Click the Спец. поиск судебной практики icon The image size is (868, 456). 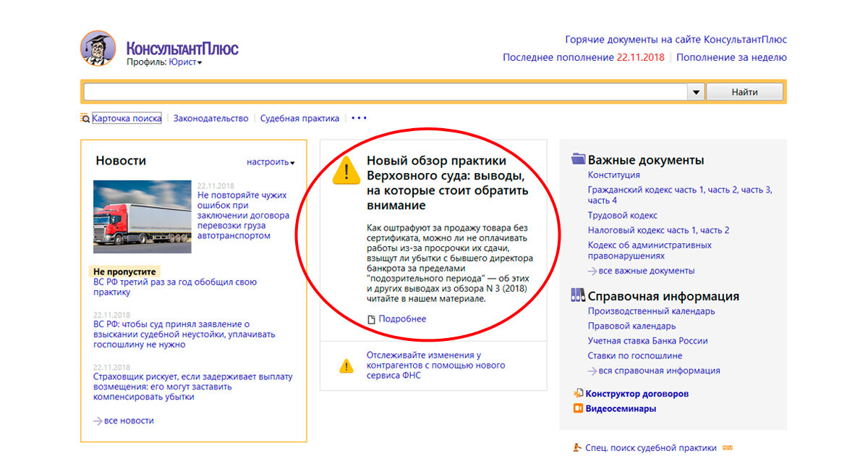click(577, 448)
